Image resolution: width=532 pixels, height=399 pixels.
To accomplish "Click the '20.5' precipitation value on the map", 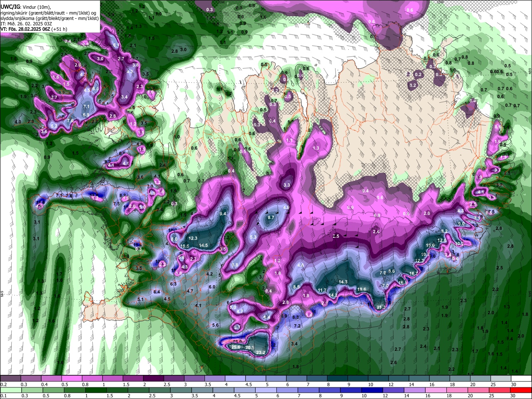I will [250, 347].
